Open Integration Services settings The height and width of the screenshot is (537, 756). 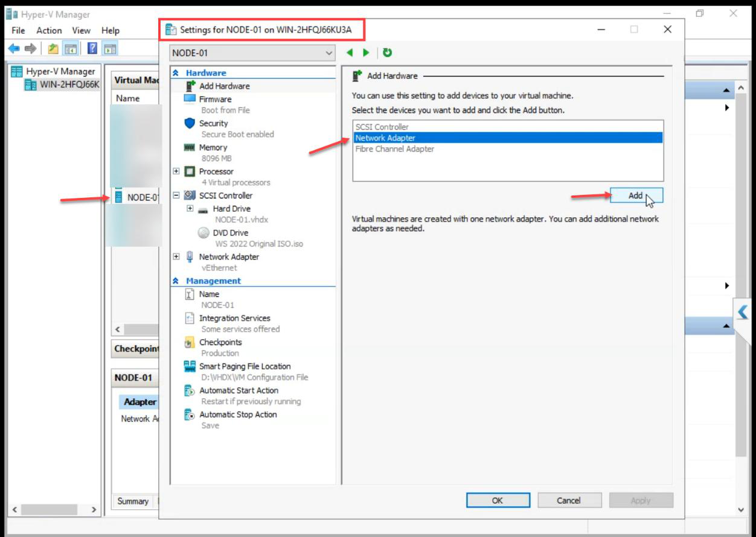tap(235, 318)
